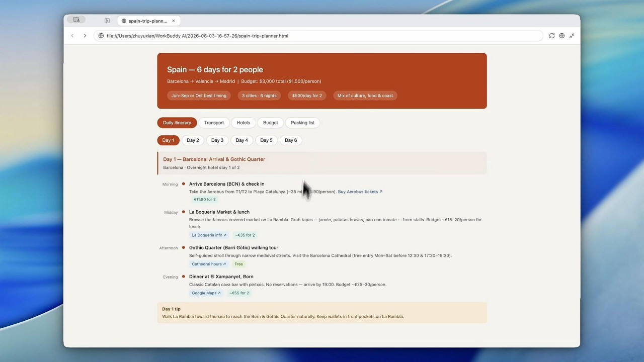
Task: Click the '€11.80 for 2' cost tag
Action: pos(205,200)
